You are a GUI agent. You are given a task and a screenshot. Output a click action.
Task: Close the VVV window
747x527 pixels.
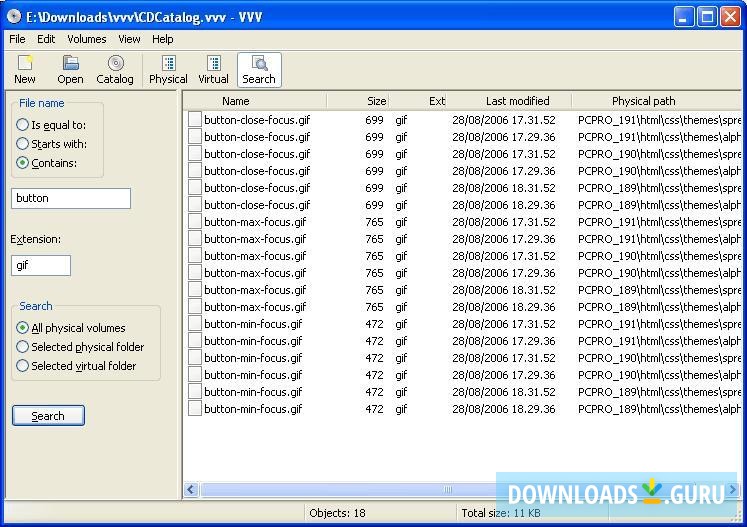730,17
